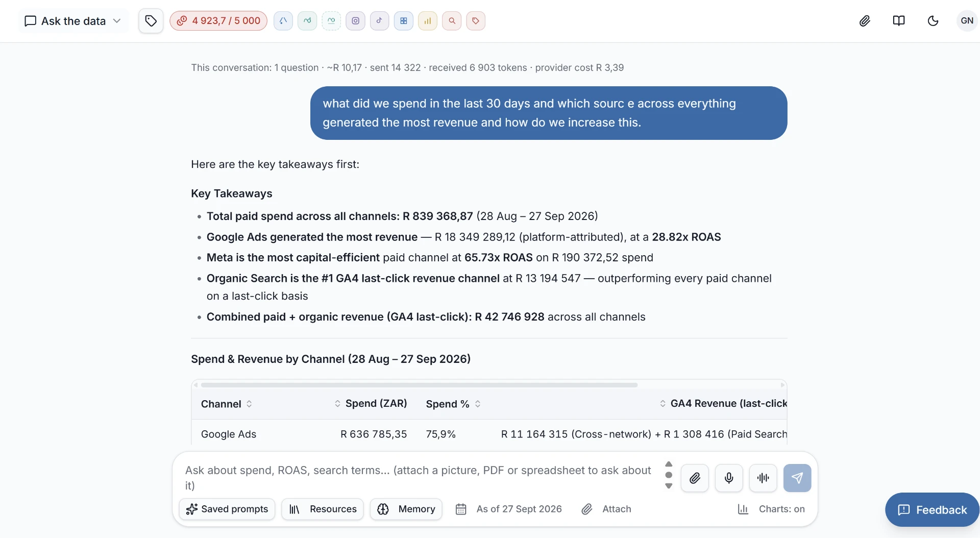Expand the Ask the data dropdown
The image size is (980, 538).
click(73, 21)
